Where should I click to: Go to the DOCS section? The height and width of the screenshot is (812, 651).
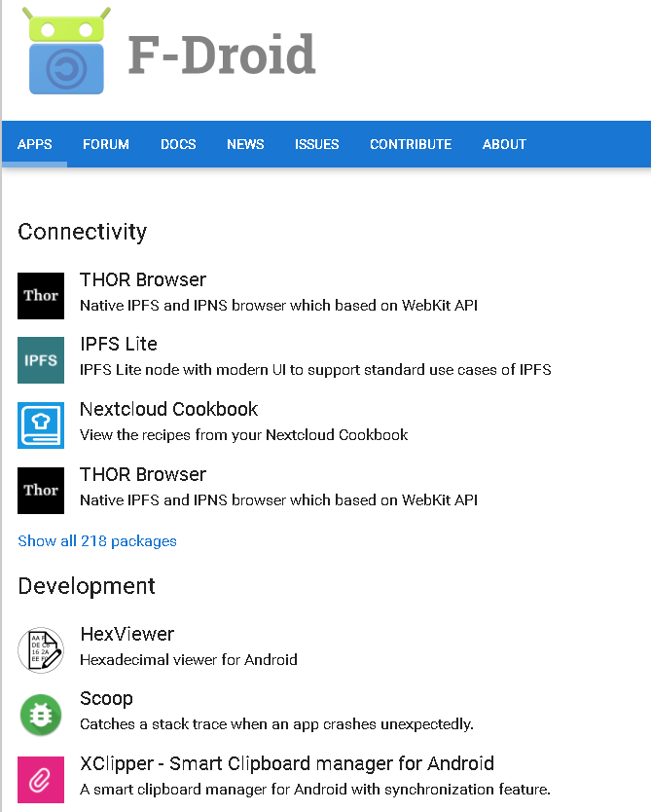178,144
